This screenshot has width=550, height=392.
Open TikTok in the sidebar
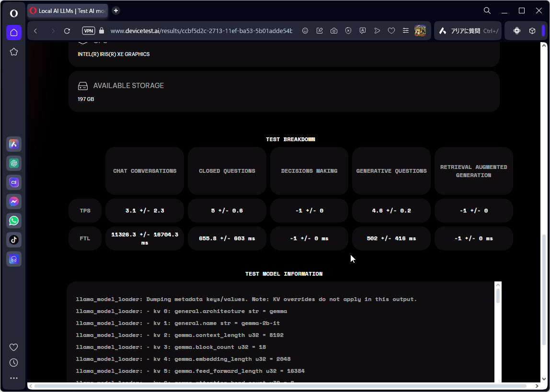click(13, 240)
